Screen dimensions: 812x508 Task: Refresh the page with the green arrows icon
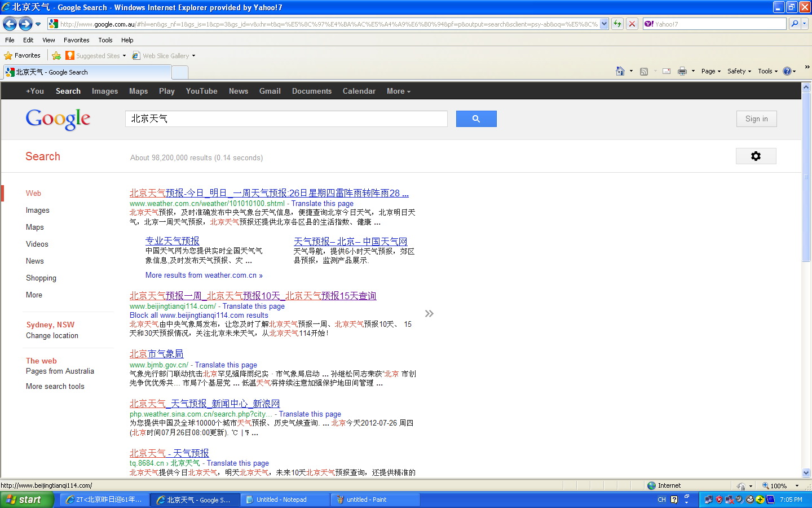coord(617,24)
